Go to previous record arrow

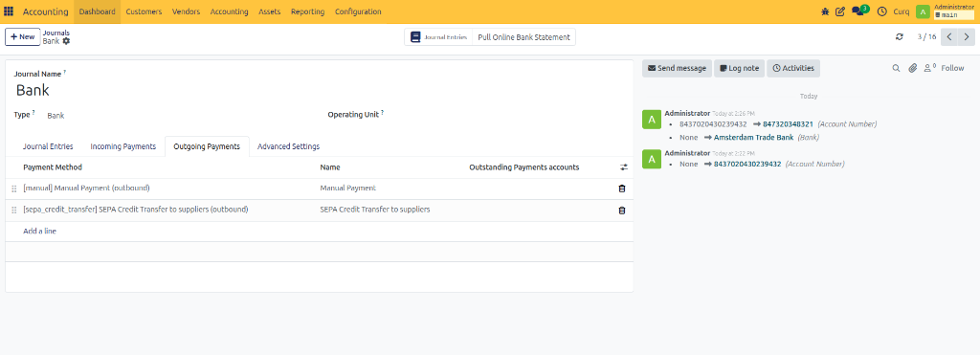[949, 37]
